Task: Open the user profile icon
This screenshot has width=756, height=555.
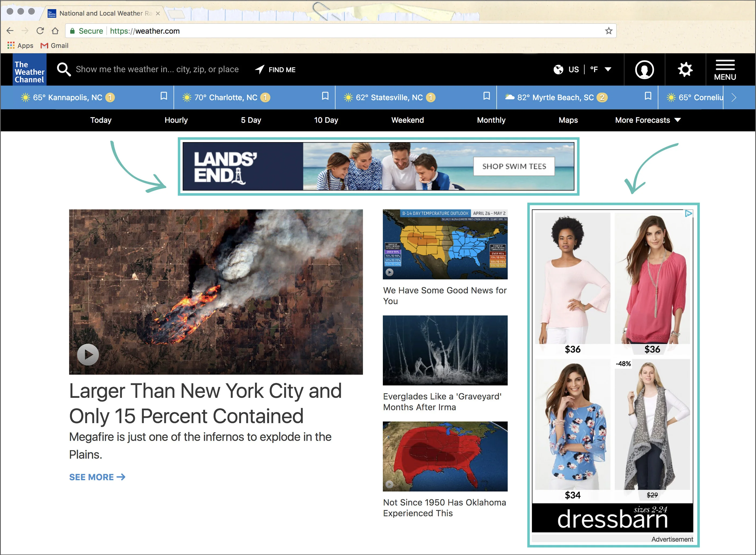Action: pos(644,70)
